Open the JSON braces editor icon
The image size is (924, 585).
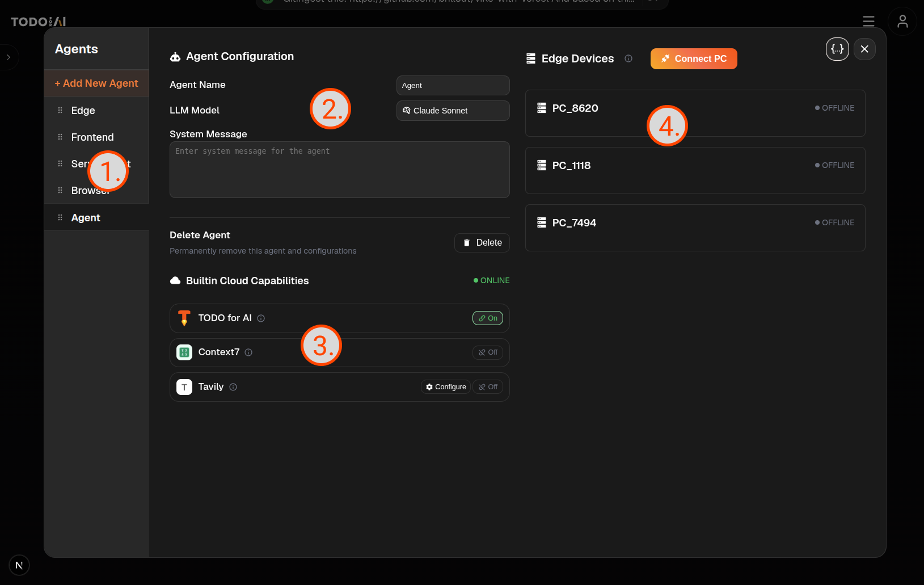click(837, 49)
